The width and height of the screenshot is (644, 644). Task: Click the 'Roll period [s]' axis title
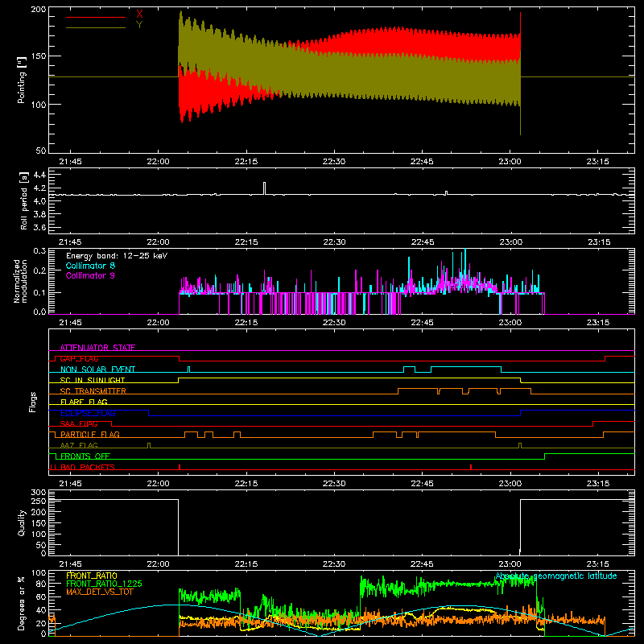coord(24,200)
